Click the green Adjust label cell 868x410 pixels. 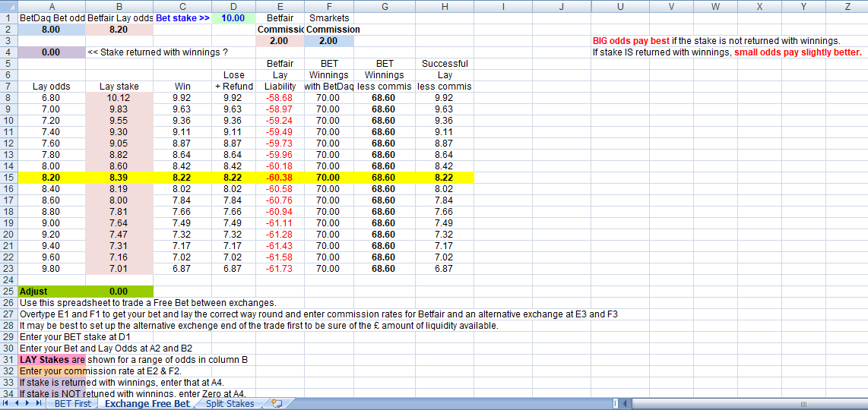pyautogui.click(x=51, y=291)
